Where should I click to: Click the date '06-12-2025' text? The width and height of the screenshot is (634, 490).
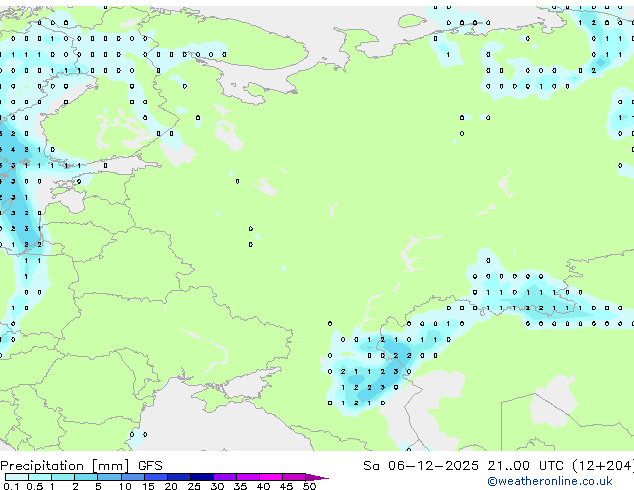pyautogui.click(x=433, y=466)
